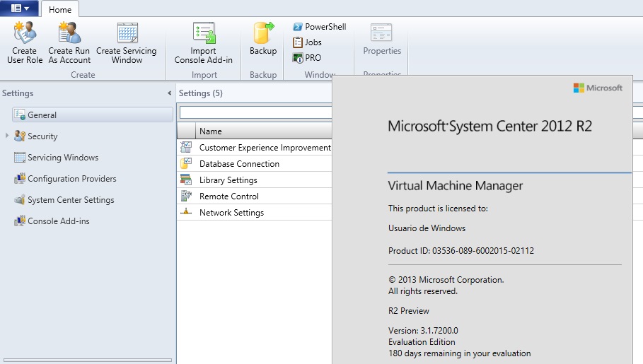Collapse the Settings navigation pane
643x364 pixels.
169,93
